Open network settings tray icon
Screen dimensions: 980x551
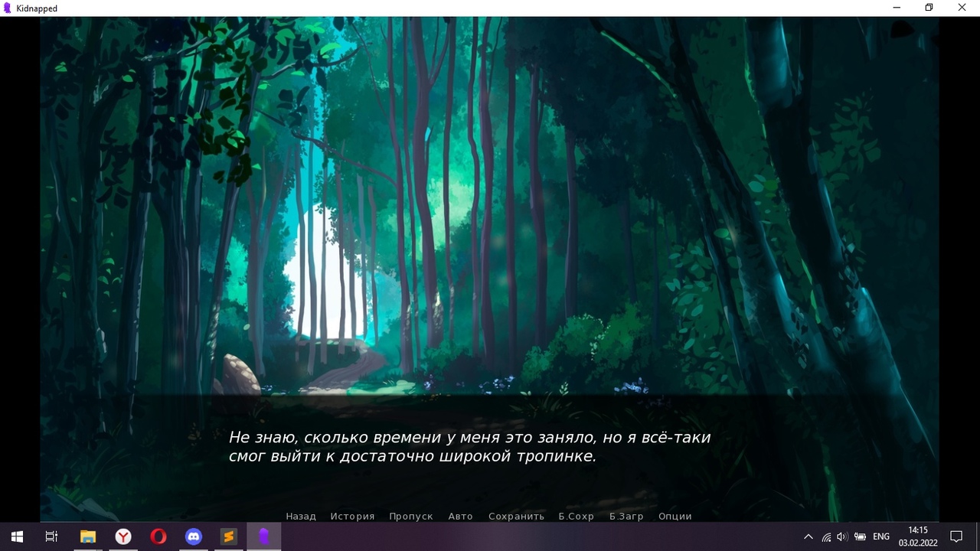pyautogui.click(x=826, y=536)
